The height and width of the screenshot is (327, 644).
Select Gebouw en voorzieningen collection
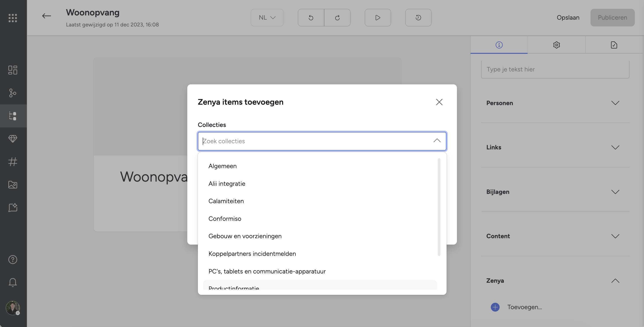point(320,236)
